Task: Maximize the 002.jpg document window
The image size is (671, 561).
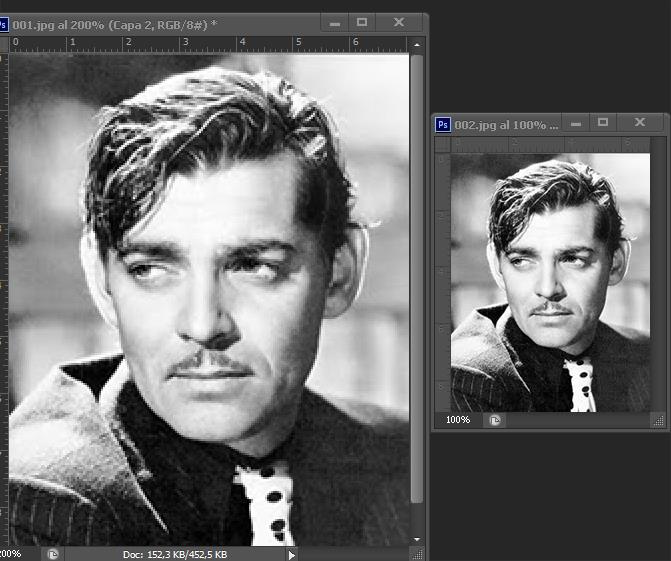Action: [603, 123]
